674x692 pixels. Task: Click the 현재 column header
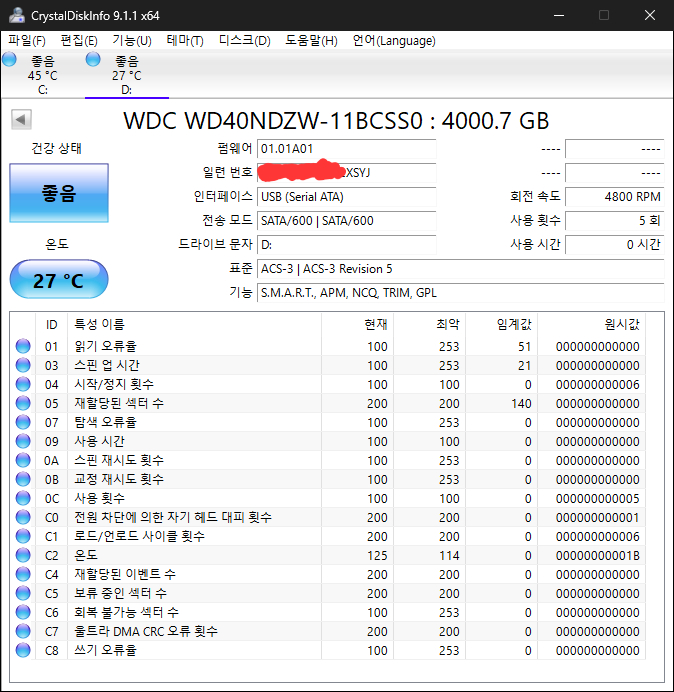click(358, 324)
